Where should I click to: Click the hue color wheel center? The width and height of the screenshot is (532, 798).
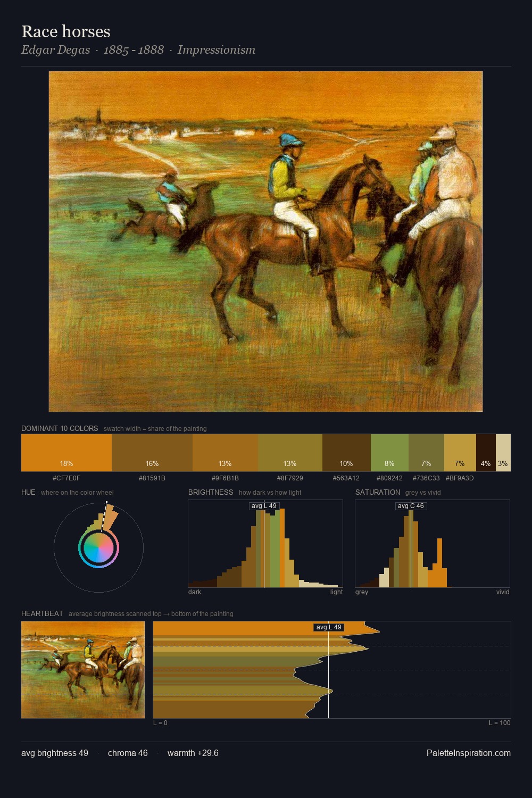click(x=98, y=547)
